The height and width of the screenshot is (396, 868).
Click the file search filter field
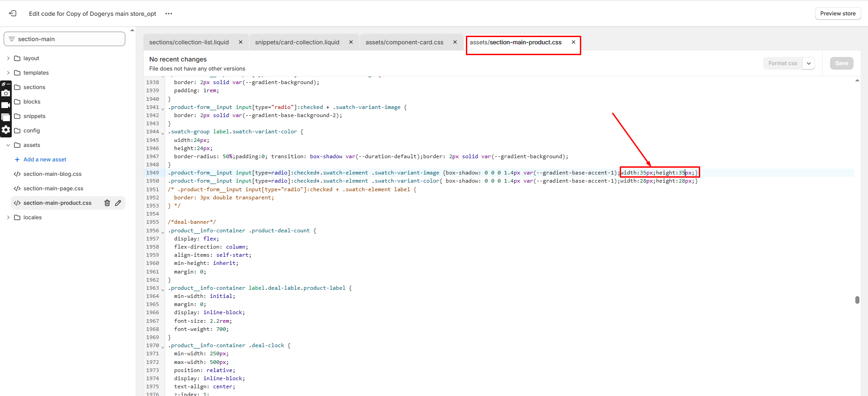[x=64, y=39]
